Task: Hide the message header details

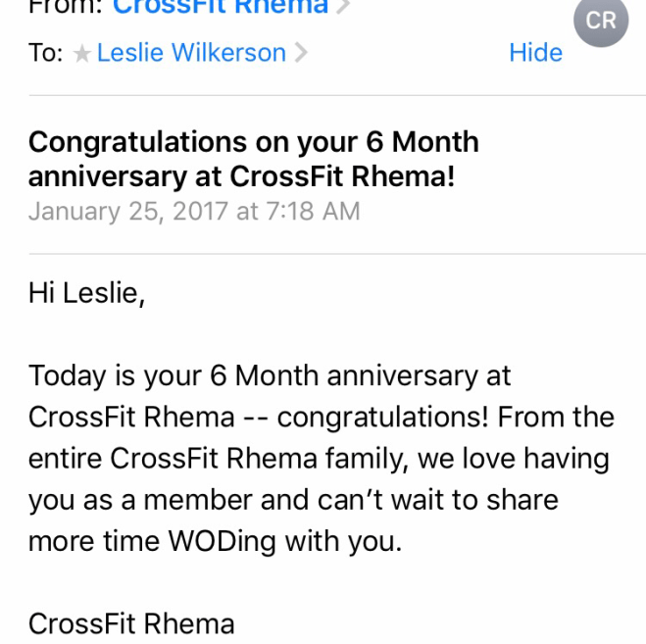Action: click(535, 52)
